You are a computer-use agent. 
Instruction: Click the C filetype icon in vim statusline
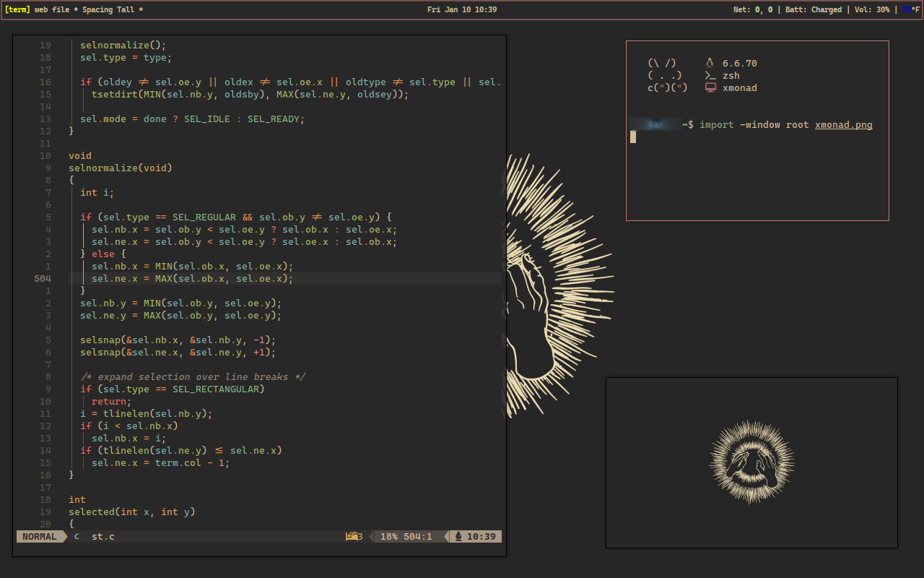(77, 537)
